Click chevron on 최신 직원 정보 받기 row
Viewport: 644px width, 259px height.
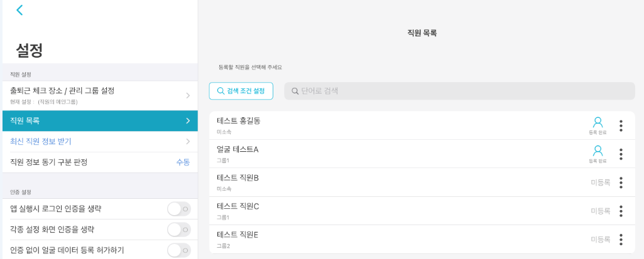coord(187,141)
